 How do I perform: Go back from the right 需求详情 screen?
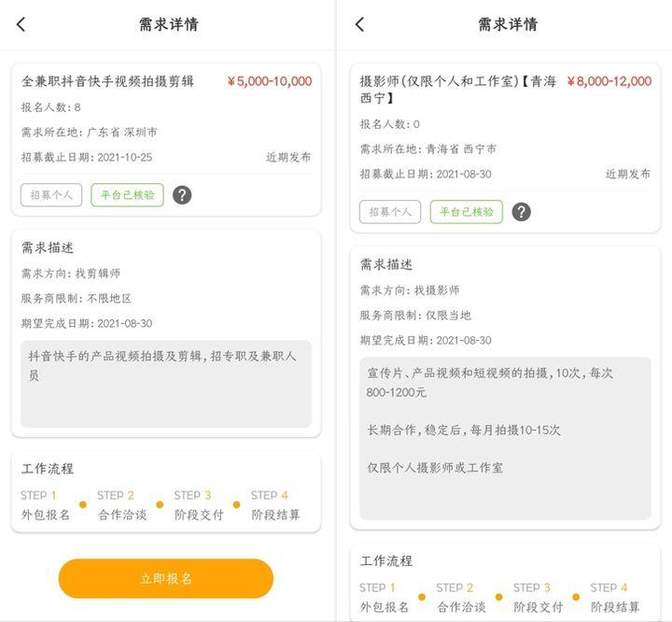360,24
